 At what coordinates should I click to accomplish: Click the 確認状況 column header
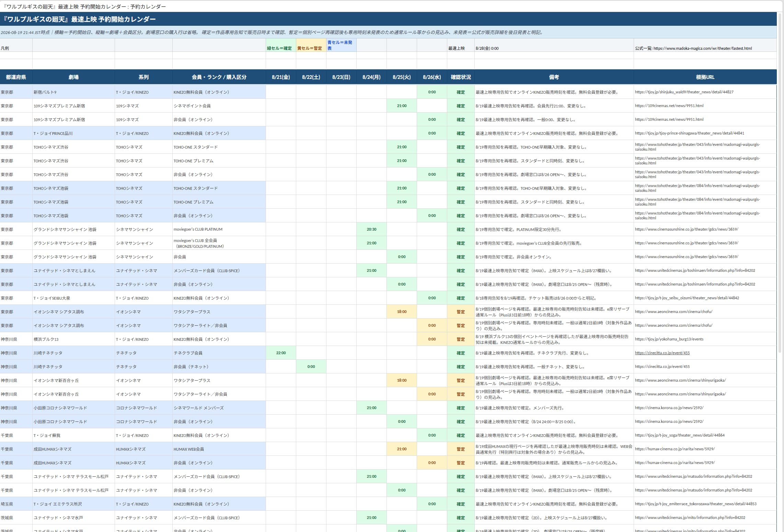pos(461,77)
